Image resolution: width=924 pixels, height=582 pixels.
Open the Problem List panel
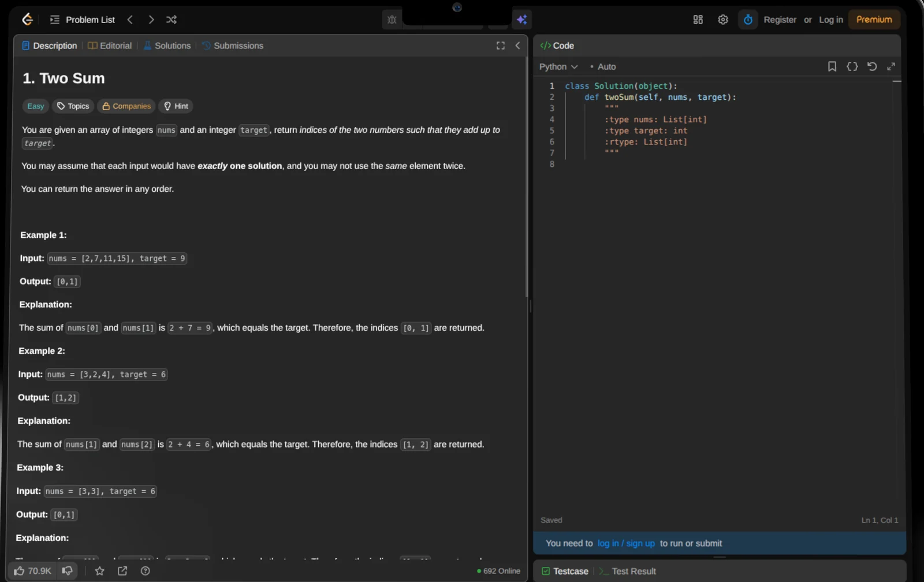tap(83, 20)
